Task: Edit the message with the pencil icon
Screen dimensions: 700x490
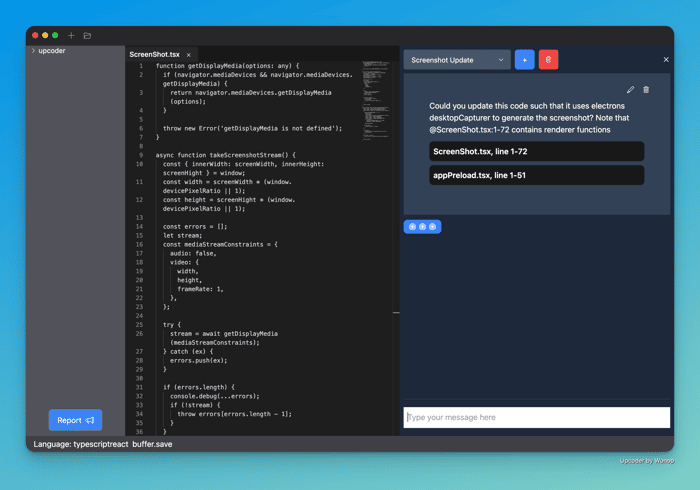Action: click(x=630, y=90)
